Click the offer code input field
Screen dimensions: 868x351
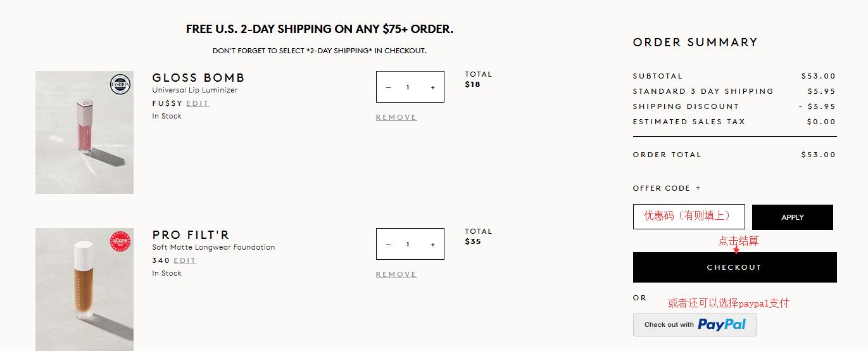[688, 217]
